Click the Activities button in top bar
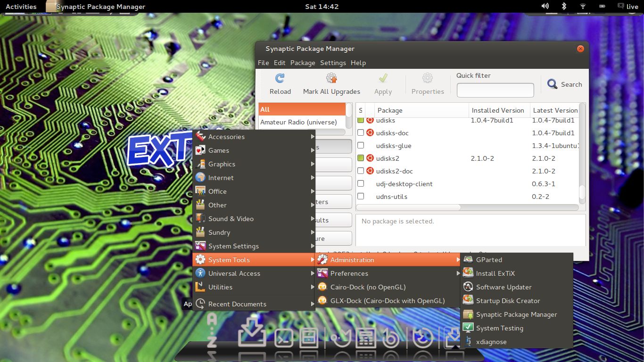 pos(21,7)
